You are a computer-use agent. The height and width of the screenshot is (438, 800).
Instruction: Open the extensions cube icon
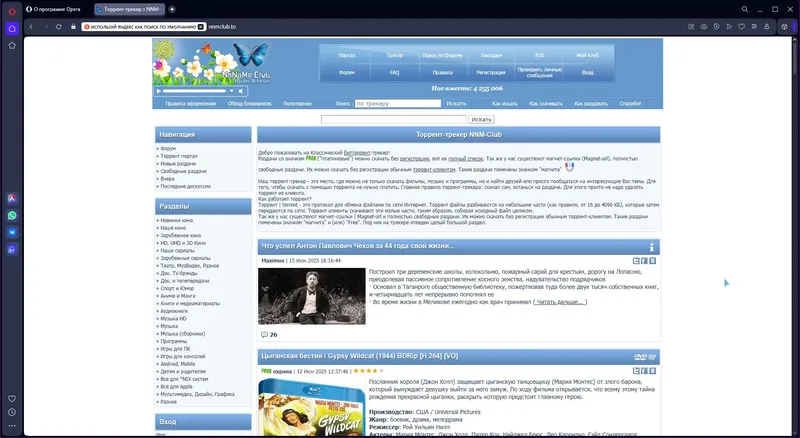click(x=785, y=27)
